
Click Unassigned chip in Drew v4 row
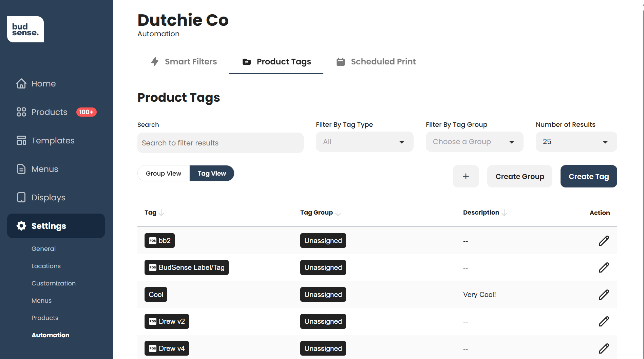[323, 348]
